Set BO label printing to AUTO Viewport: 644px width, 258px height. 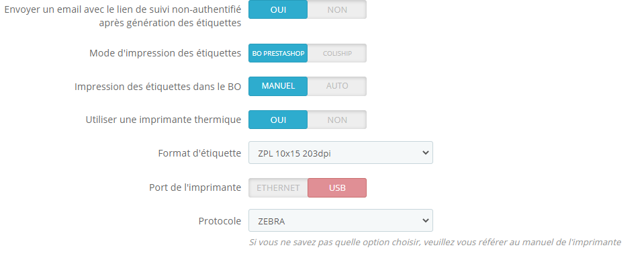click(x=337, y=86)
